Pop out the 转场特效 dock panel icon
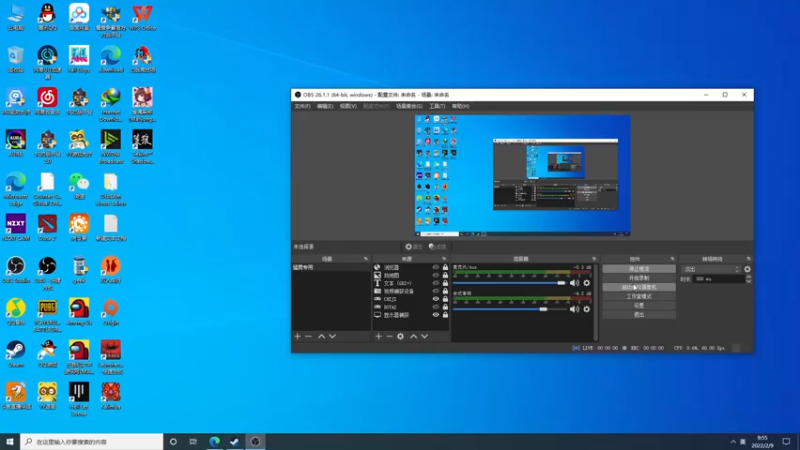The image size is (800, 450). click(748, 259)
